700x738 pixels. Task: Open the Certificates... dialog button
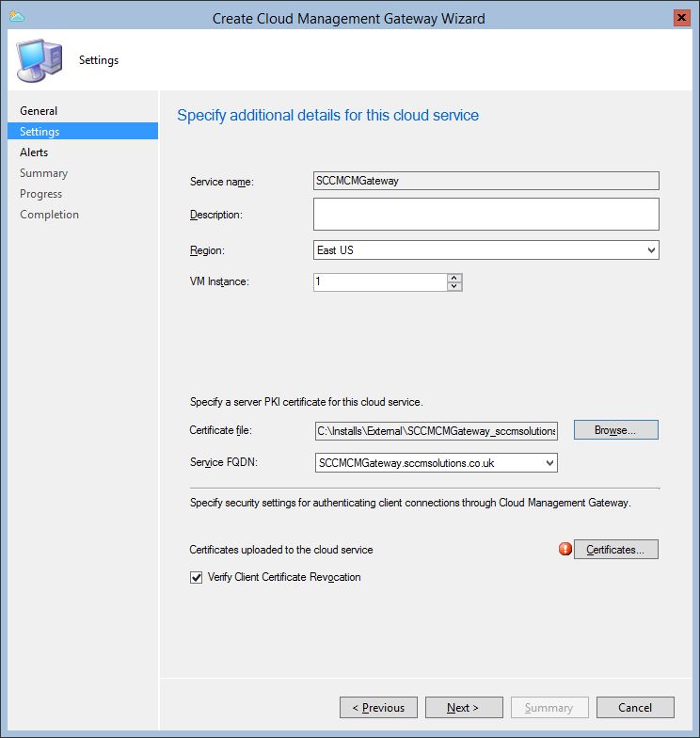point(615,550)
